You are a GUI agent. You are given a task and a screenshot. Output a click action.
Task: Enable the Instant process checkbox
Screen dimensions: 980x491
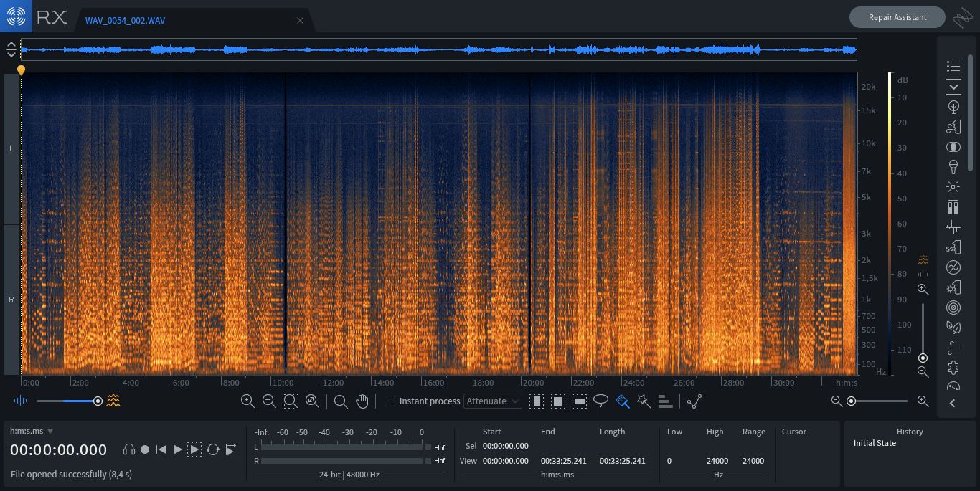click(390, 401)
